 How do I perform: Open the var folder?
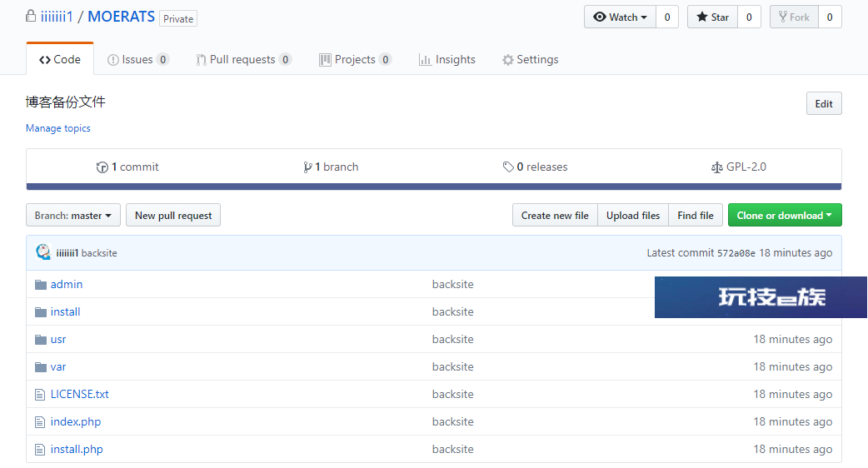click(x=58, y=366)
